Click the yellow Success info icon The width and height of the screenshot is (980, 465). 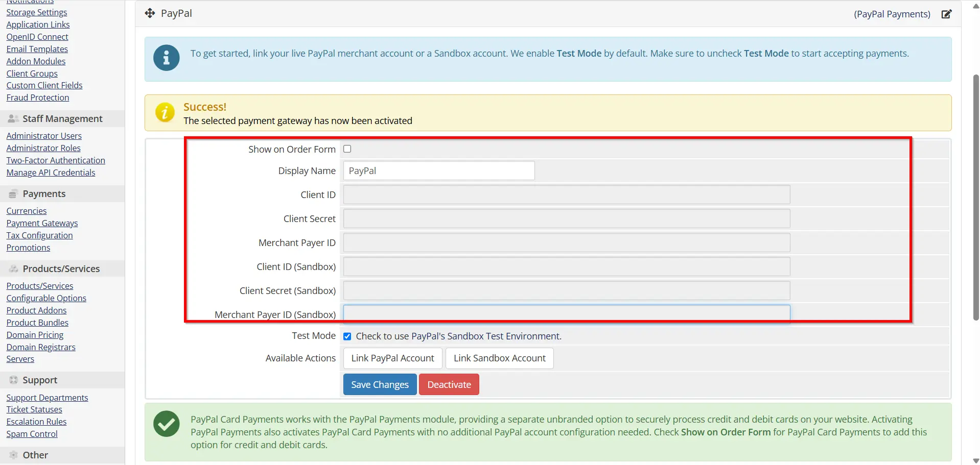(165, 112)
